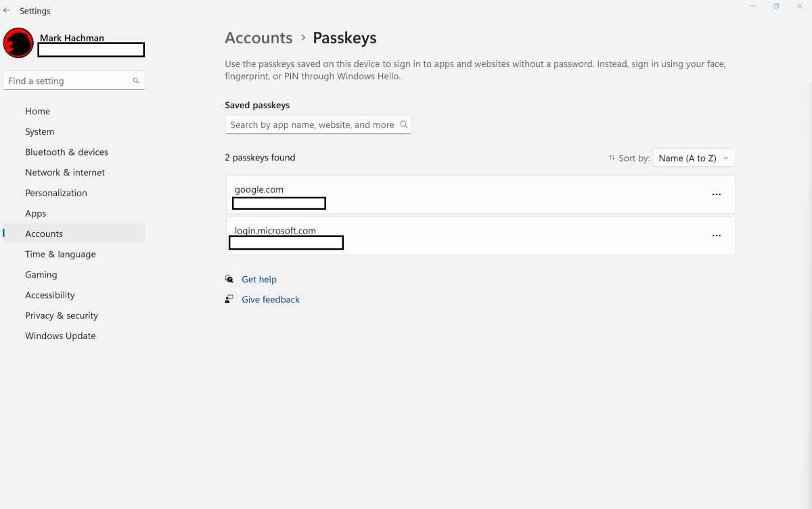Click the back arrow to return
Image resolution: width=812 pixels, height=509 pixels.
click(x=7, y=10)
